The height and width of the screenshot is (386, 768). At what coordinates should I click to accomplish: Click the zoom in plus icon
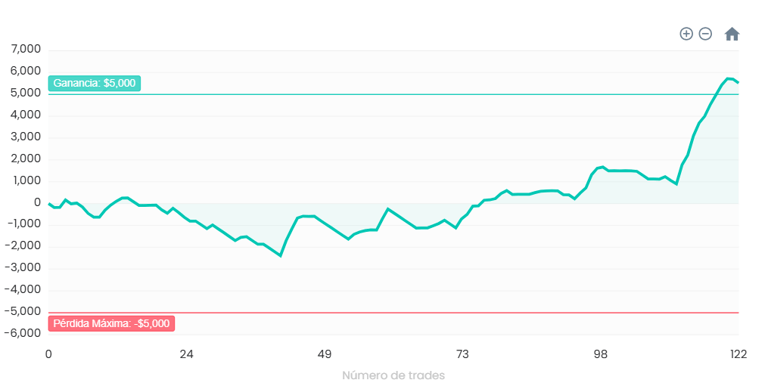point(686,34)
